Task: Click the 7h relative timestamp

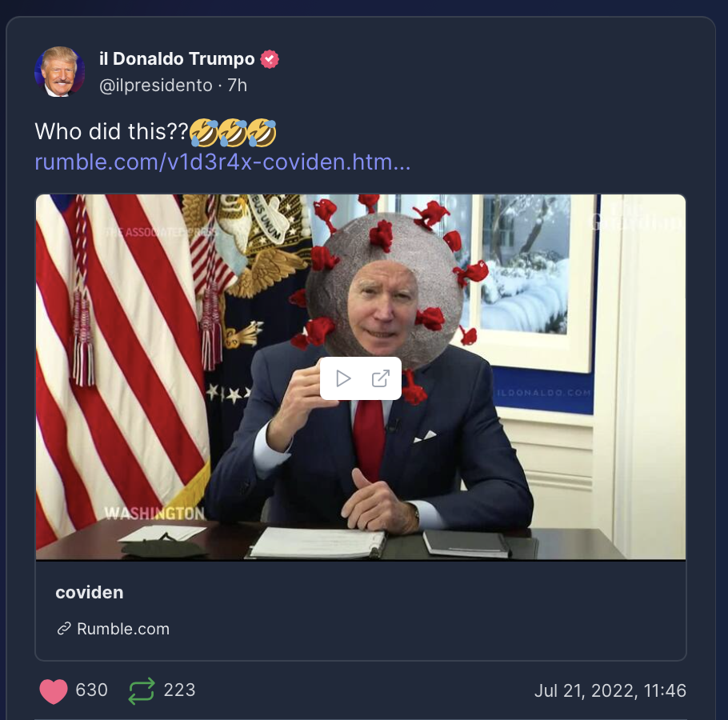Action: pyautogui.click(x=238, y=86)
